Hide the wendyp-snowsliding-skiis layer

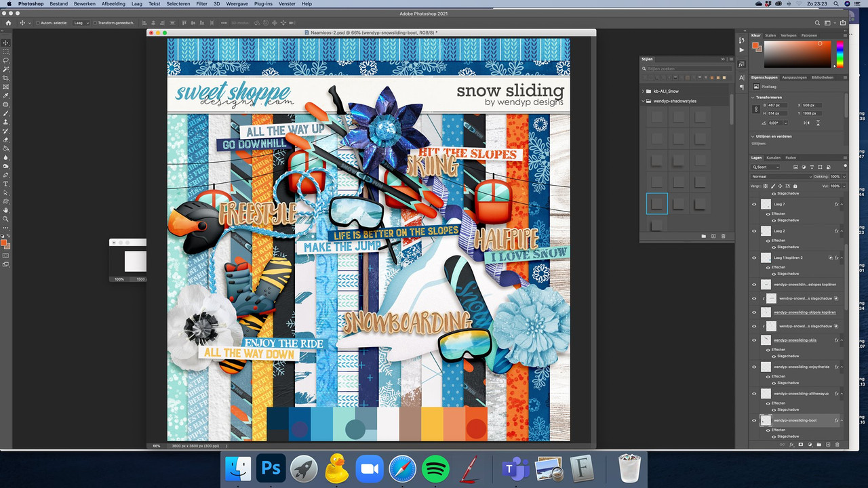[754, 340]
